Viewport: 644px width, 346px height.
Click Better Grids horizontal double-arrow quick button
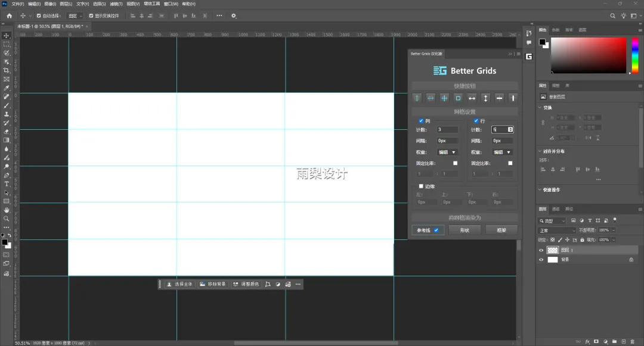pos(472,98)
